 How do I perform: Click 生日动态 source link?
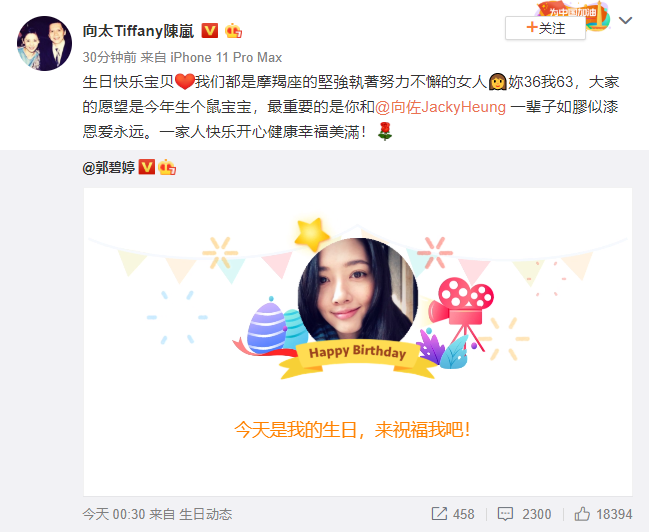pyautogui.click(x=206, y=514)
